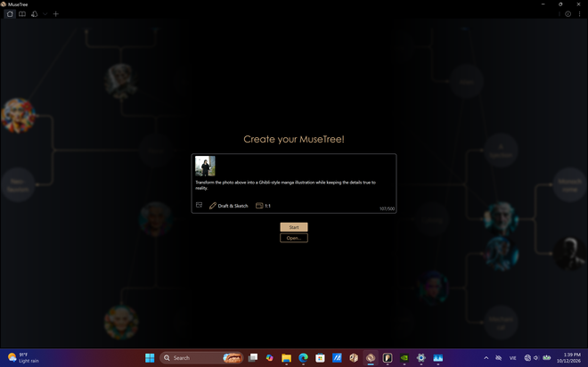Open the Draft & Sketch style selector
Viewport: 588px width, 367px height.
229,206
